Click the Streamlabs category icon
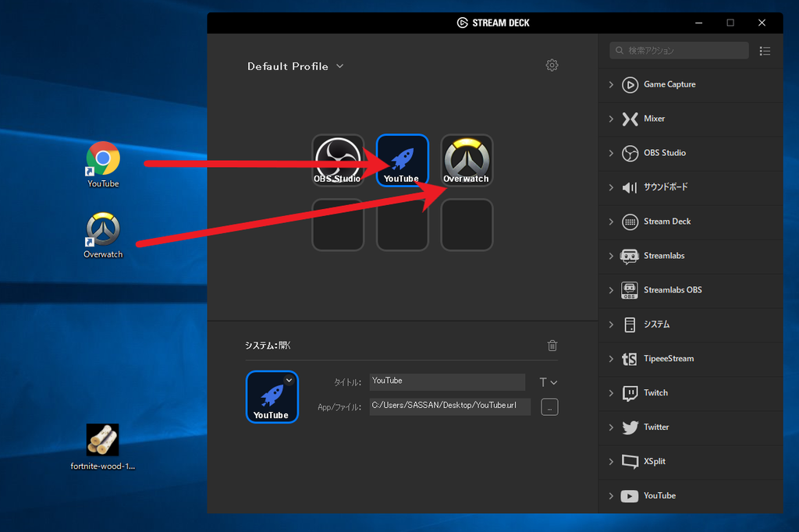799x532 pixels. 630,256
